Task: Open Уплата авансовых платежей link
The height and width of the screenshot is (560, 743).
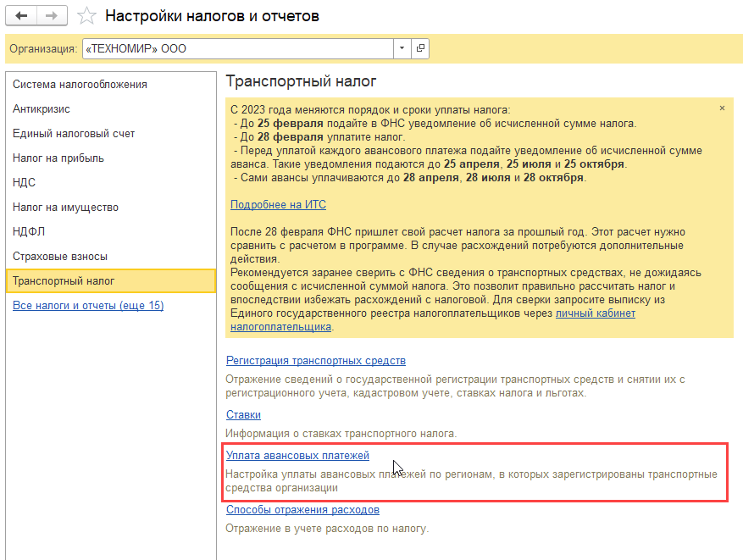Action: pos(297,455)
